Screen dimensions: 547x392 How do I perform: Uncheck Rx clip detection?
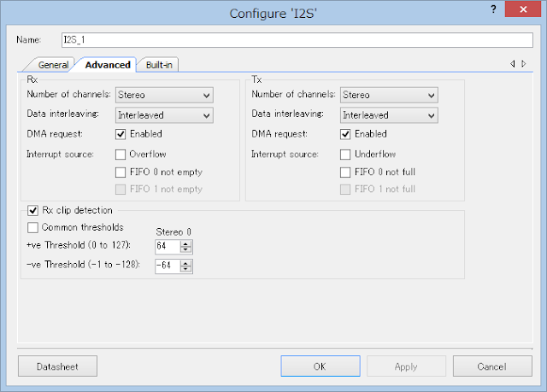[x=32, y=210]
